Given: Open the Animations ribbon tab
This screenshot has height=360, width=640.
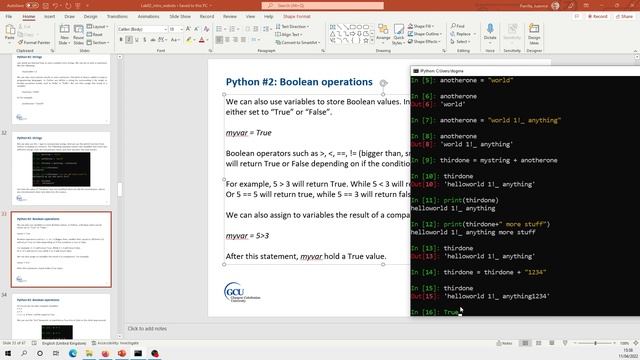Looking at the screenshot, I should pos(148,16).
